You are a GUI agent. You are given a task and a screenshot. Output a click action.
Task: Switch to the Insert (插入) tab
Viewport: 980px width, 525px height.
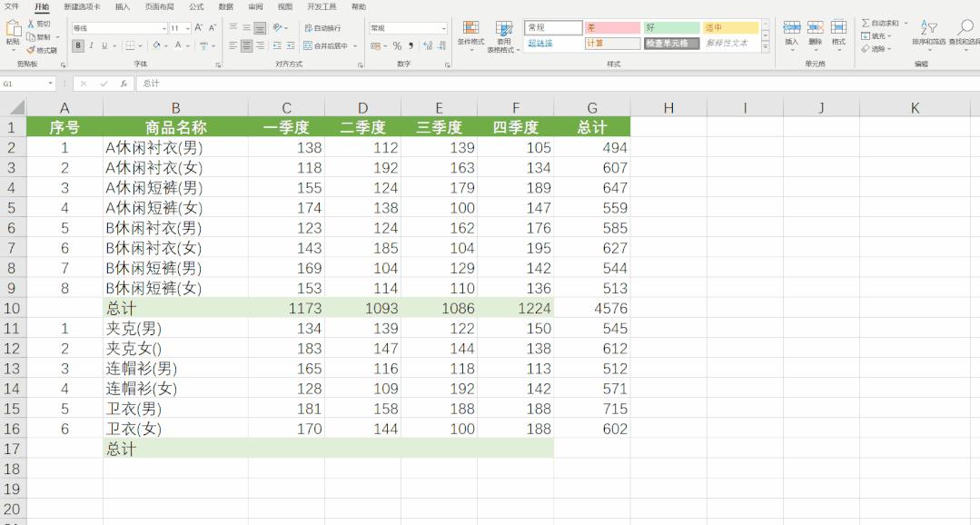122,6
